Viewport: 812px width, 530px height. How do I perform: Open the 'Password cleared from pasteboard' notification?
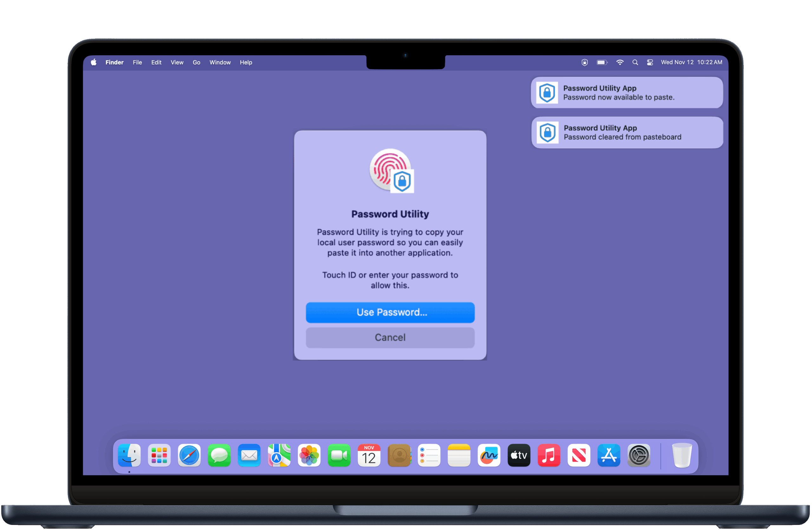[x=627, y=132]
